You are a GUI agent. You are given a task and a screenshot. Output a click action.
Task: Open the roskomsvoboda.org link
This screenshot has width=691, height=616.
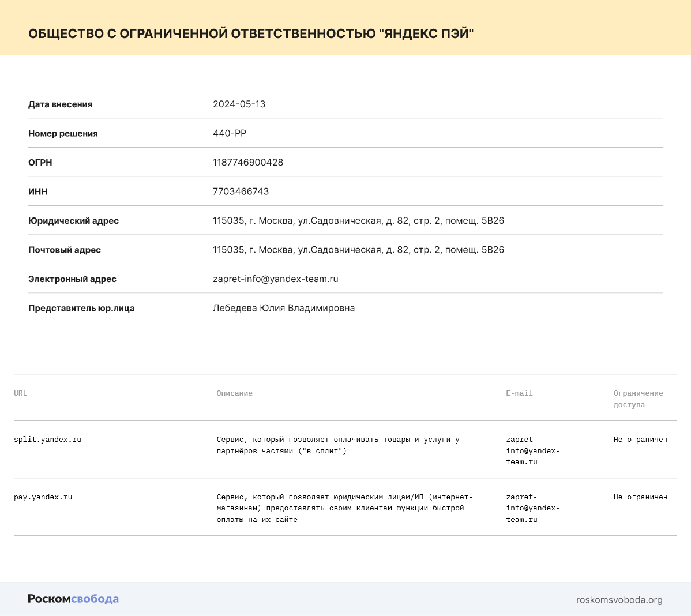tap(619, 600)
